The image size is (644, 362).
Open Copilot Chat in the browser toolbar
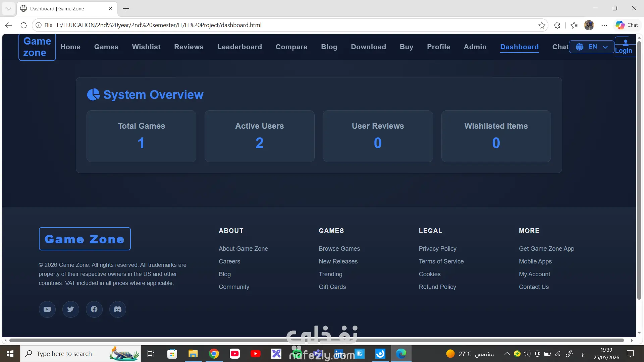(627, 25)
